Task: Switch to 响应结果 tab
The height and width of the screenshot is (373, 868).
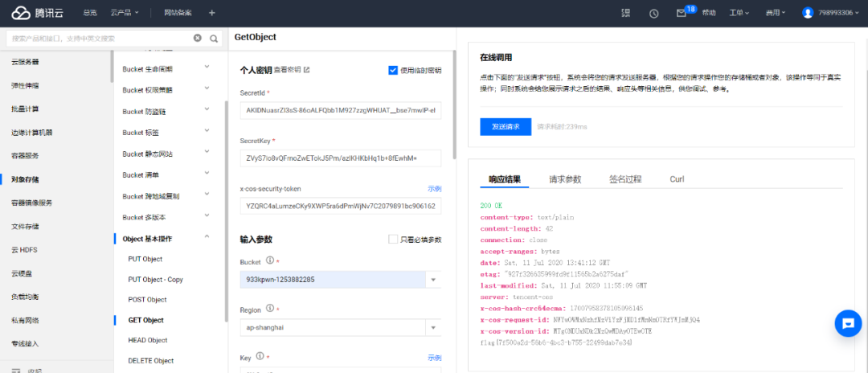Action: [x=504, y=179]
